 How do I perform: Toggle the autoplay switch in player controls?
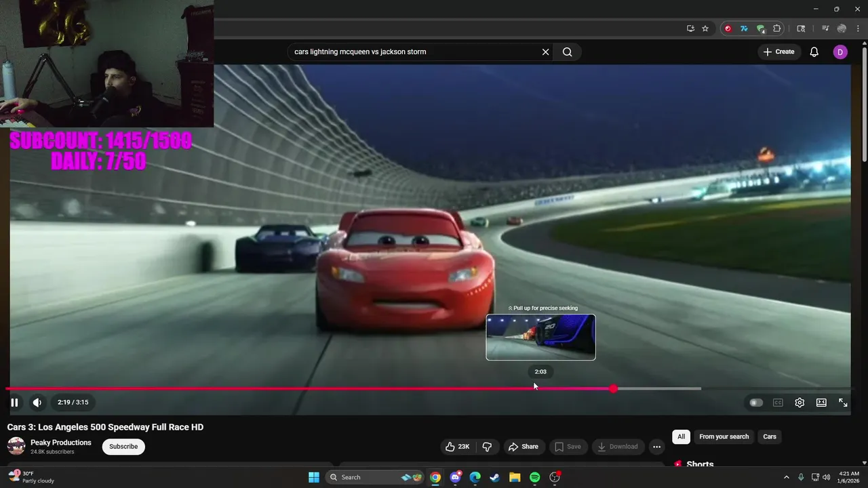[755, 403]
